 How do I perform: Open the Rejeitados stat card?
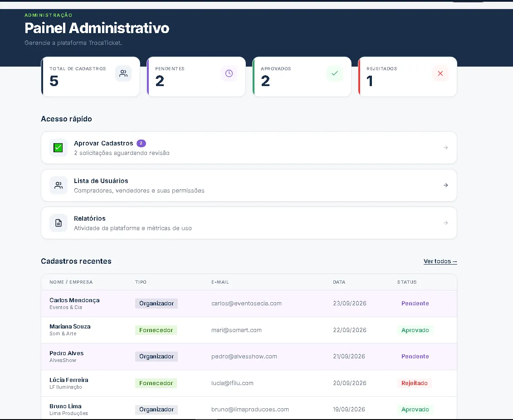pyautogui.click(x=408, y=77)
